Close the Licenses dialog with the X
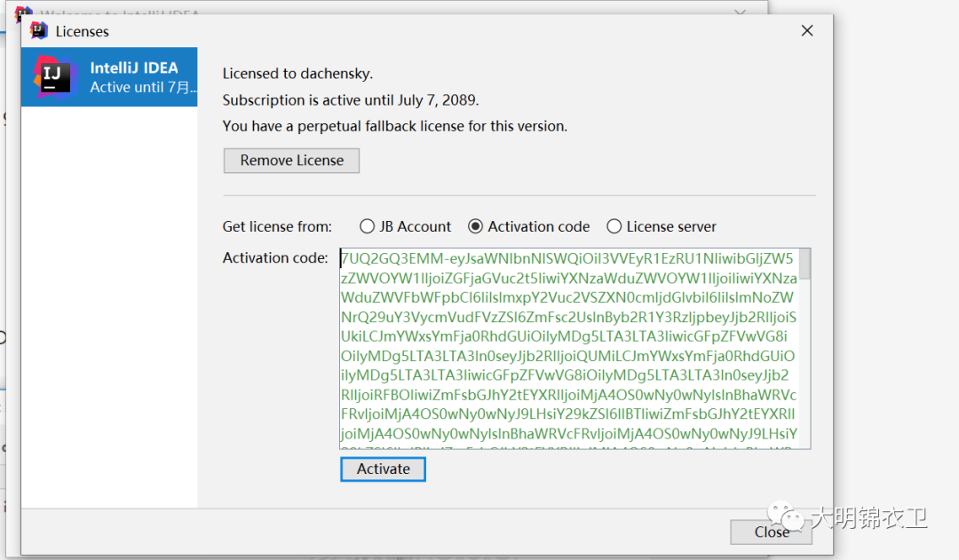Screen dimensions: 959x560 (x=807, y=31)
